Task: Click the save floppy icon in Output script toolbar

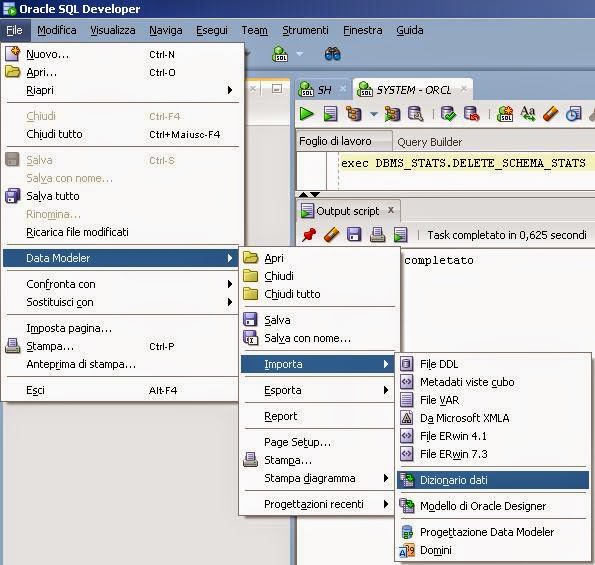Action: click(x=354, y=235)
